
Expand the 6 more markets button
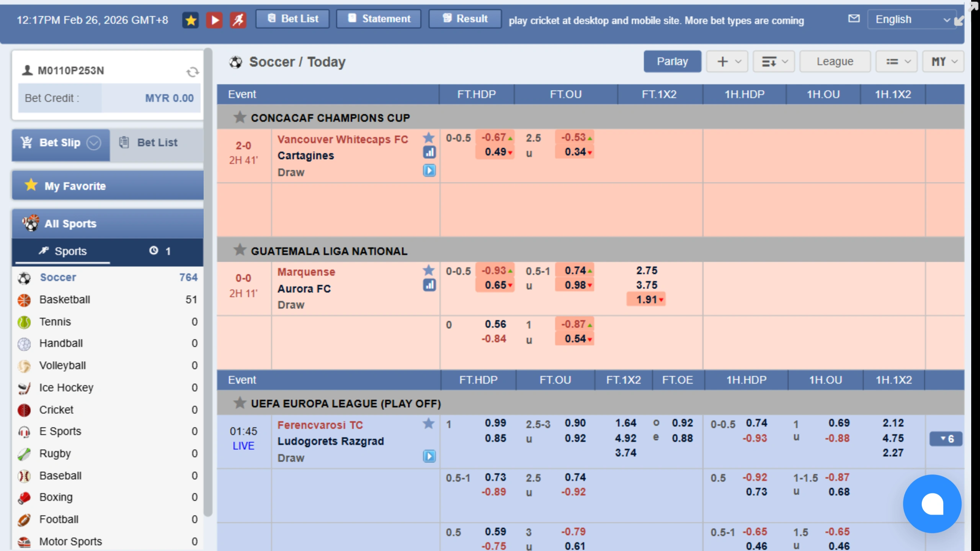[x=946, y=439]
